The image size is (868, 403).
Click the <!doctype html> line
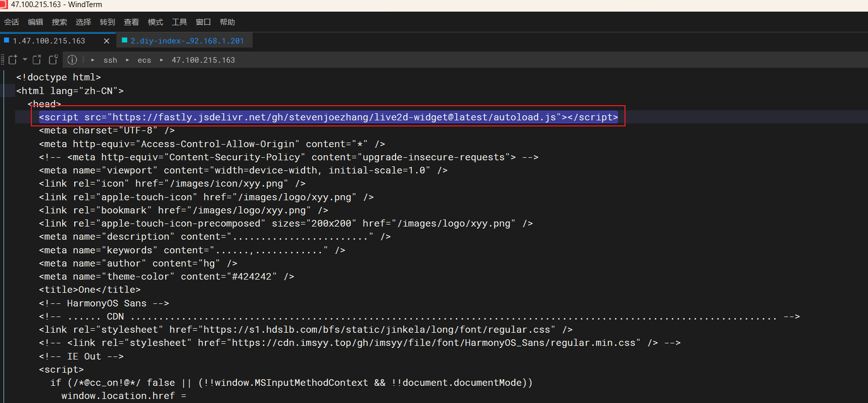(58, 77)
